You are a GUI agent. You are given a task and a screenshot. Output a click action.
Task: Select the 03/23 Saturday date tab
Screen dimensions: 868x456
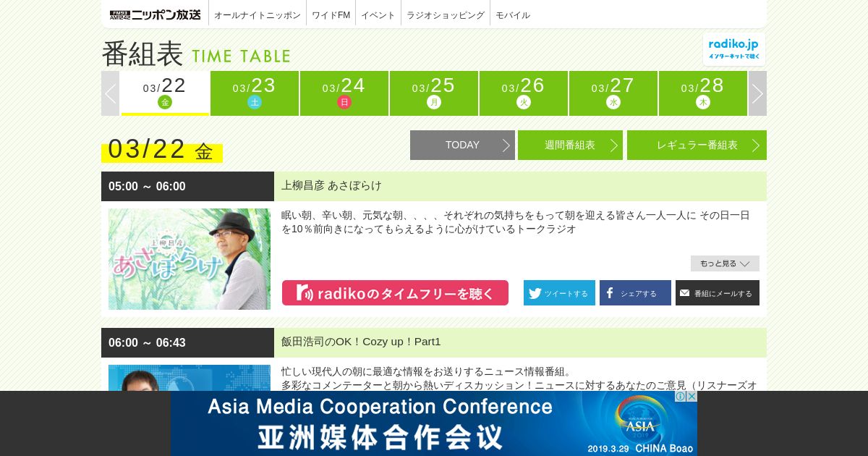pyautogui.click(x=255, y=93)
